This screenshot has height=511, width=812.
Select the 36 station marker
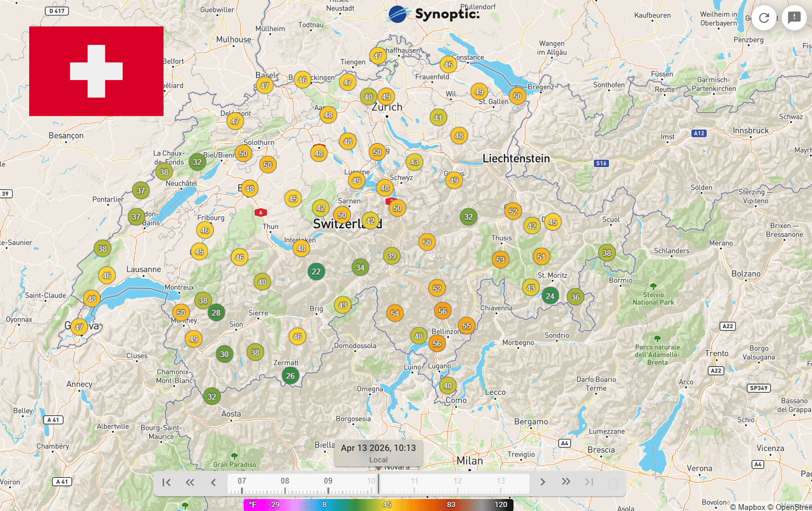click(x=575, y=296)
